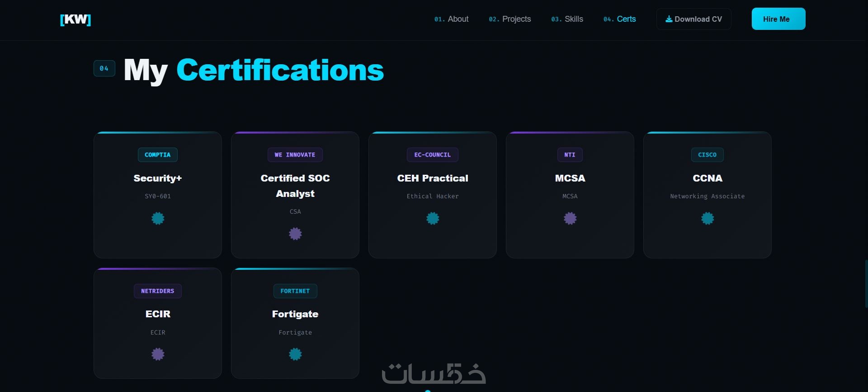
Task: Click the MCSA certificate badge icon
Action: [570, 219]
